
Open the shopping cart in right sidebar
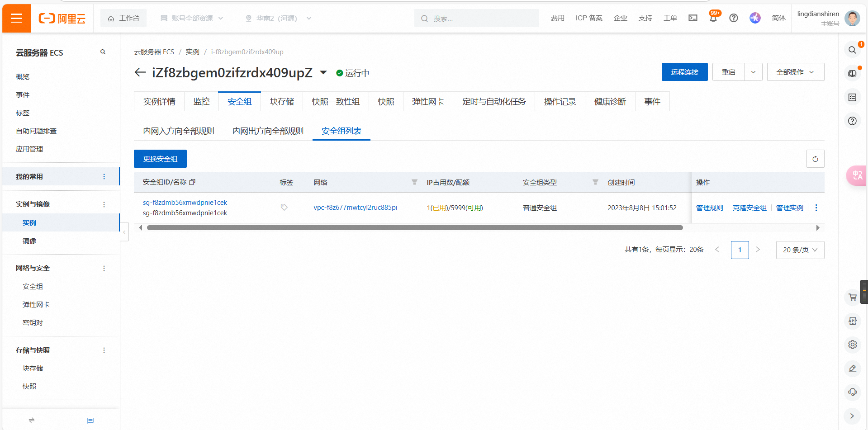point(853,297)
